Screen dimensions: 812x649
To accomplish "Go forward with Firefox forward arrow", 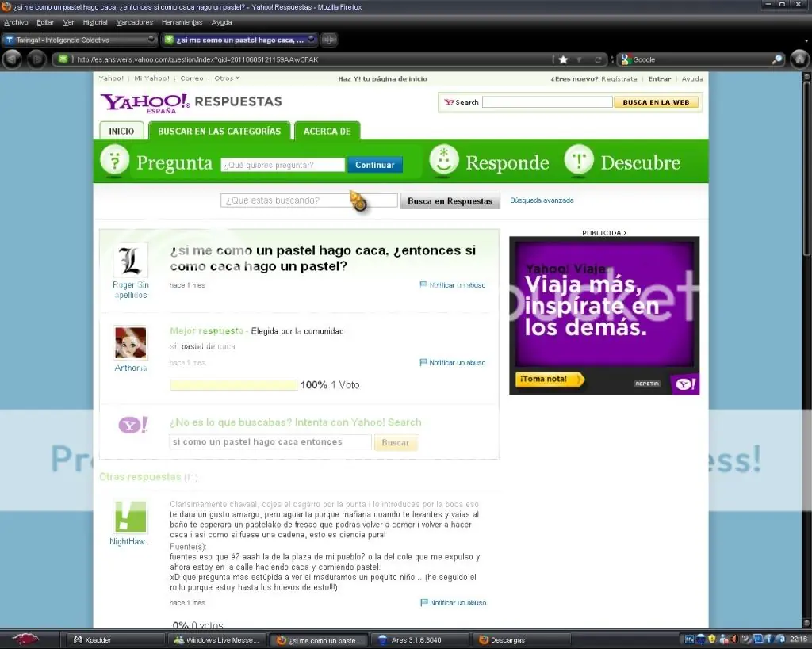I will tap(36, 59).
